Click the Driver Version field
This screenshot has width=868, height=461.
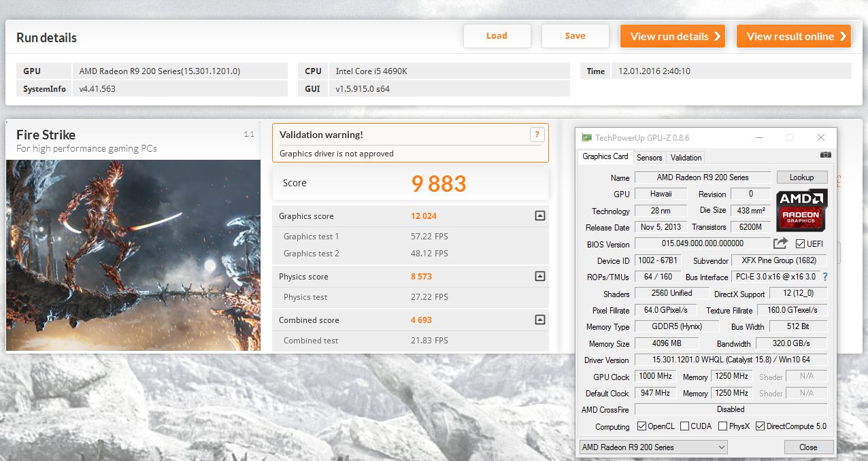pos(731,360)
